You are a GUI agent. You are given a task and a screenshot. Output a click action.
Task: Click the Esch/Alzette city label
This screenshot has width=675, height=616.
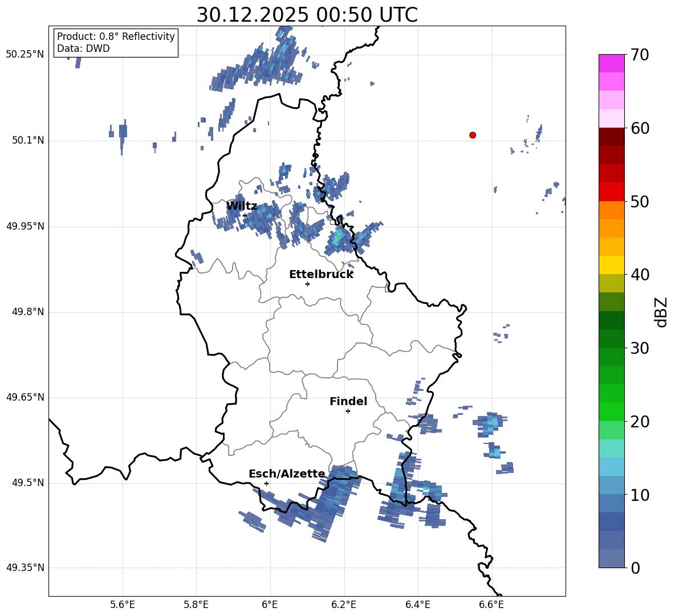coord(287,474)
